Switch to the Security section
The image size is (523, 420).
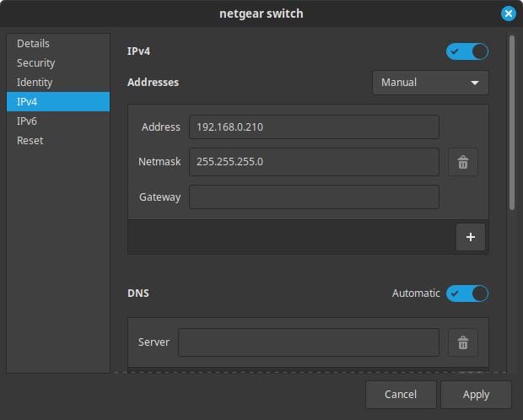[58, 63]
